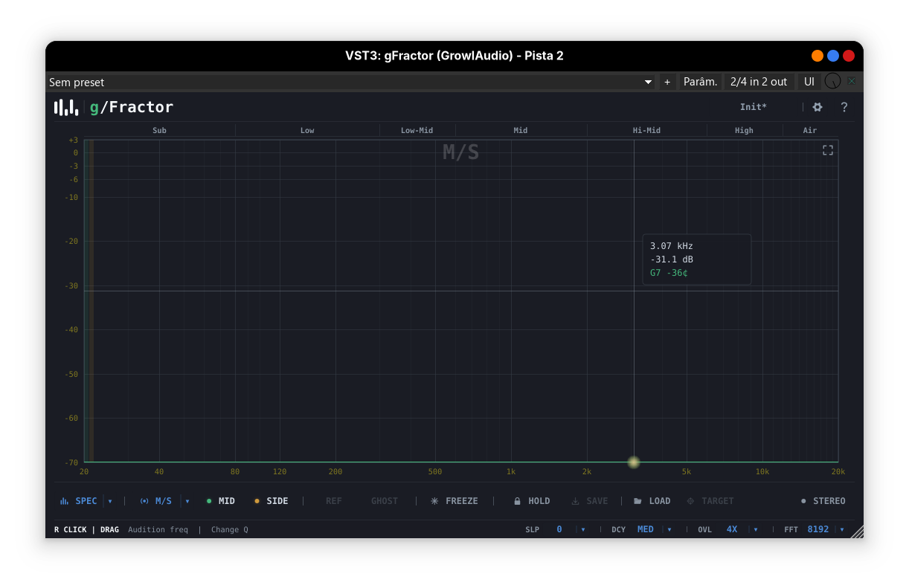909x588 pixels.
Task: Click the wet/dry knob in host bar
Action: [x=832, y=82]
